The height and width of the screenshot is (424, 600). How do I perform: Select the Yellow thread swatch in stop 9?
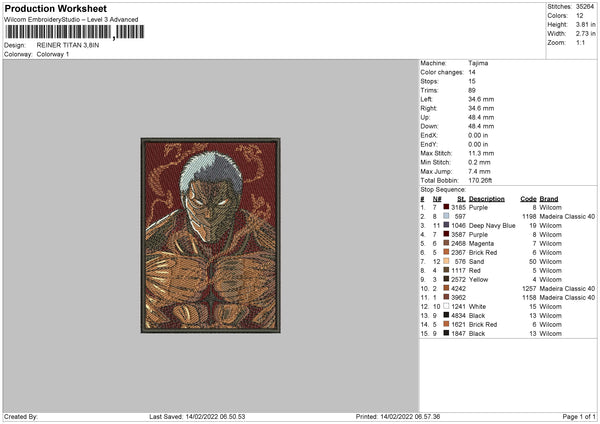click(x=448, y=279)
